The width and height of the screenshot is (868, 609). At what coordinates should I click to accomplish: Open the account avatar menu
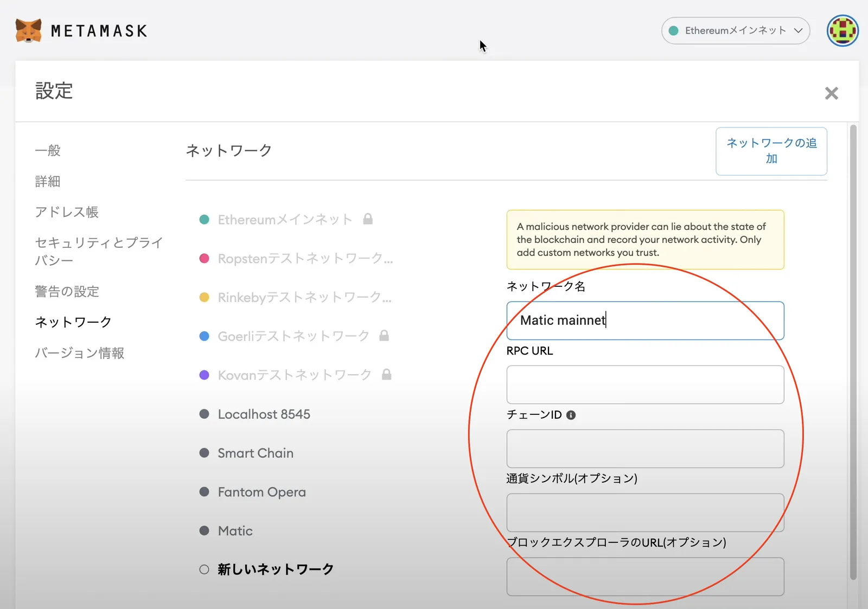pyautogui.click(x=843, y=30)
